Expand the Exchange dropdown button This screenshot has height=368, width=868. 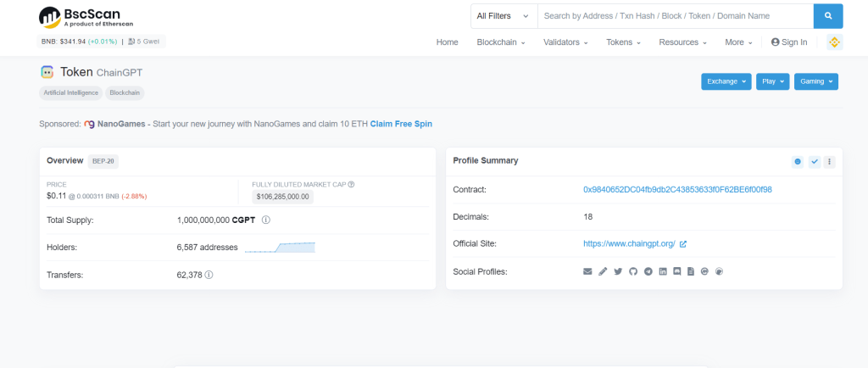(726, 81)
